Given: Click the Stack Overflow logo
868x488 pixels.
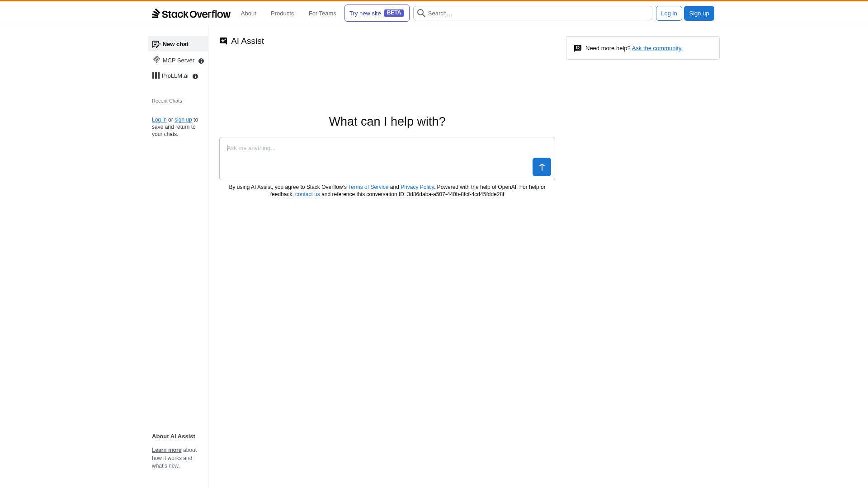Looking at the screenshot, I should pos(191,14).
